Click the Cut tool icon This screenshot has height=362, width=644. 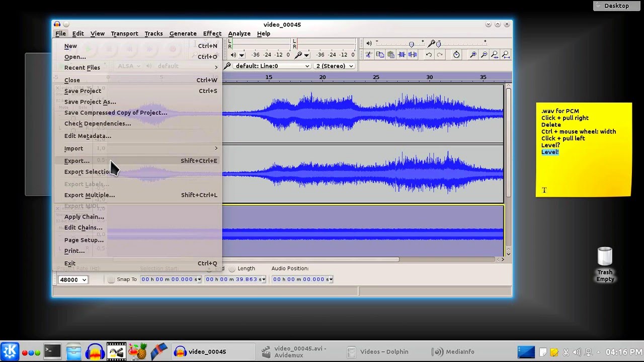click(x=368, y=55)
